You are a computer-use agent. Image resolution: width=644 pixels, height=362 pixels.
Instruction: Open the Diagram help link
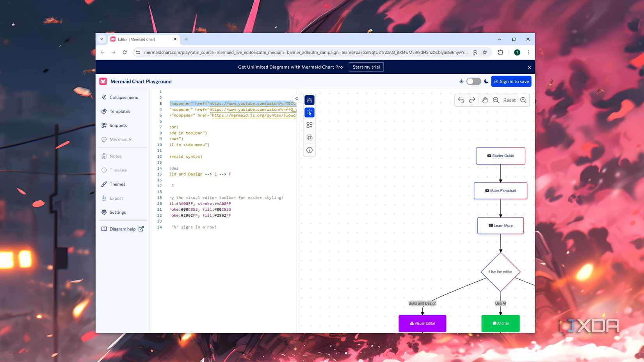tap(123, 229)
